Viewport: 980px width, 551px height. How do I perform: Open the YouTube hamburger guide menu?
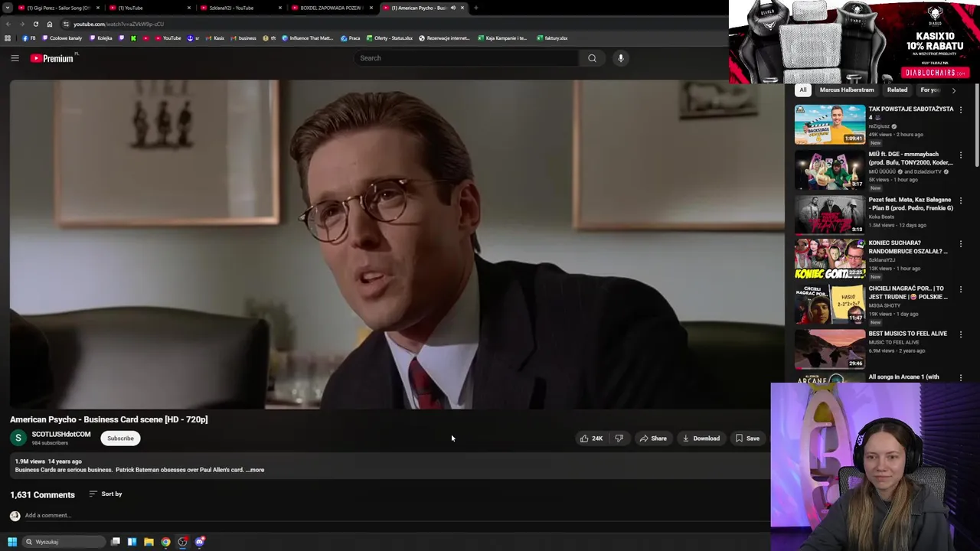tap(15, 58)
